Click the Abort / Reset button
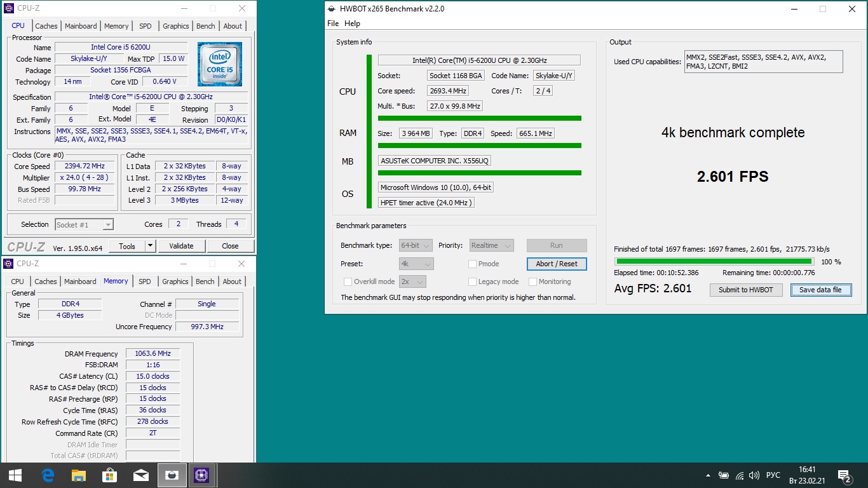 coord(557,264)
